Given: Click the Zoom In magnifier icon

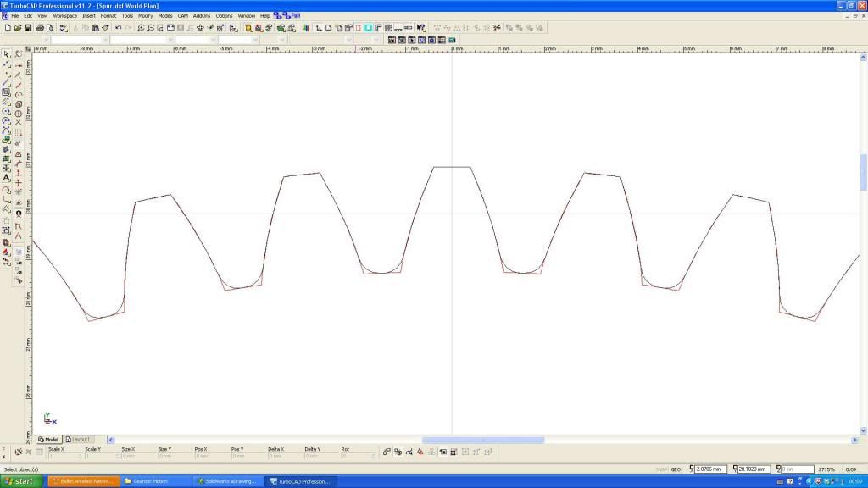Looking at the screenshot, I should 141,28.
